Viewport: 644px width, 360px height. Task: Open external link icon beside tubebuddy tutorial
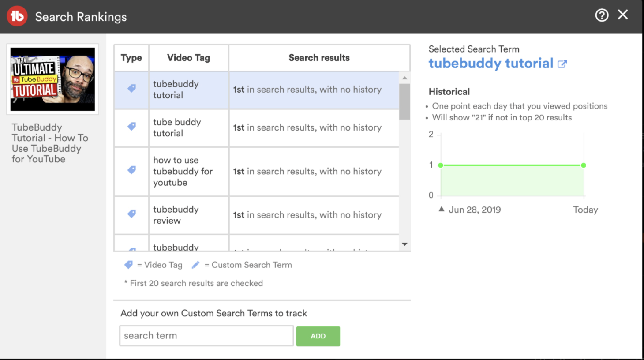point(562,64)
